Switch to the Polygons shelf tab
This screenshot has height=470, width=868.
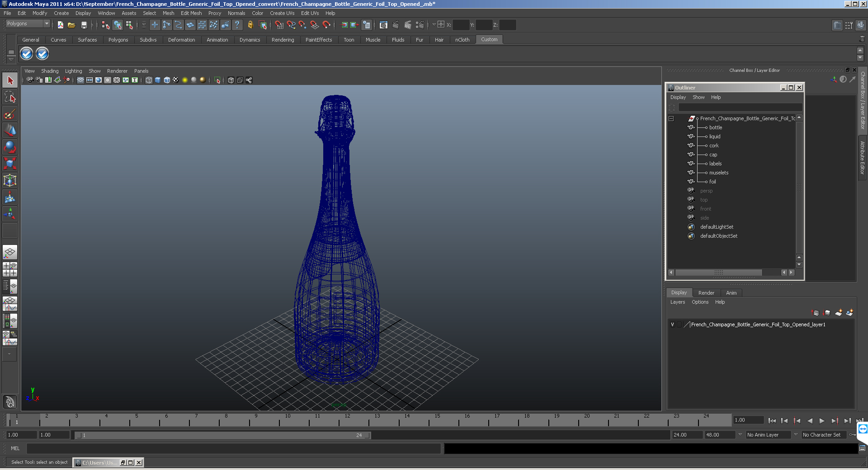click(x=118, y=40)
